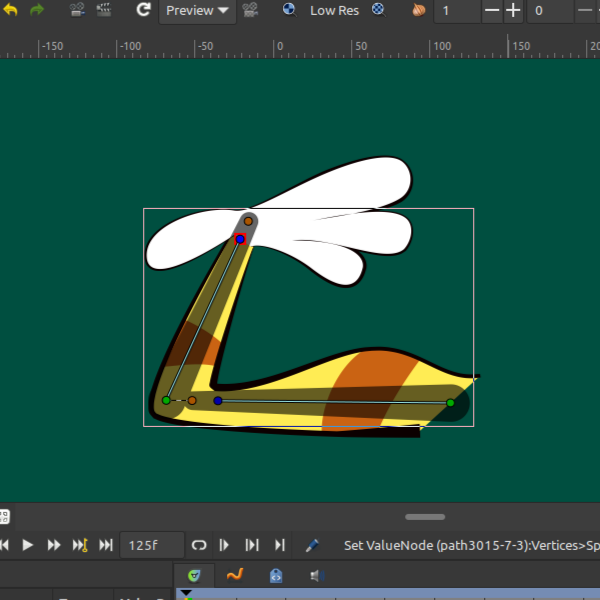Toggle animation loop button
Image resolution: width=600 pixels, height=600 pixels.
pyautogui.click(x=199, y=545)
